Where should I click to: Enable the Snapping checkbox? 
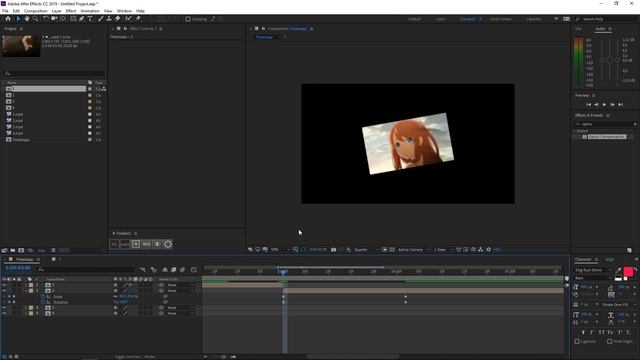(x=188, y=19)
